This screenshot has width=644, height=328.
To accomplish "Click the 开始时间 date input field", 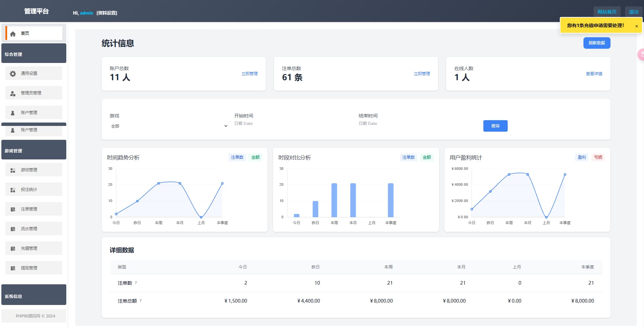I will click(x=291, y=124).
